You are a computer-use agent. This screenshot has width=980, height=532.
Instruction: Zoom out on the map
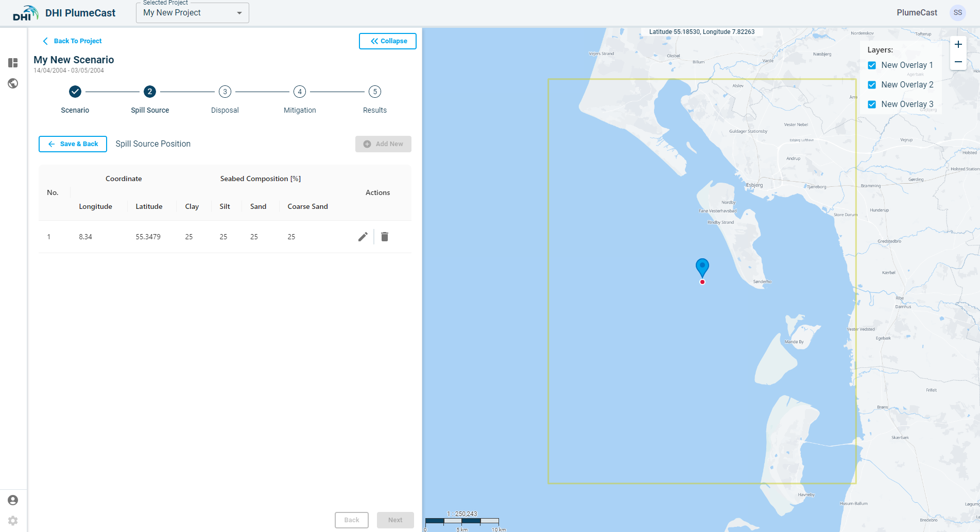point(958,62)
